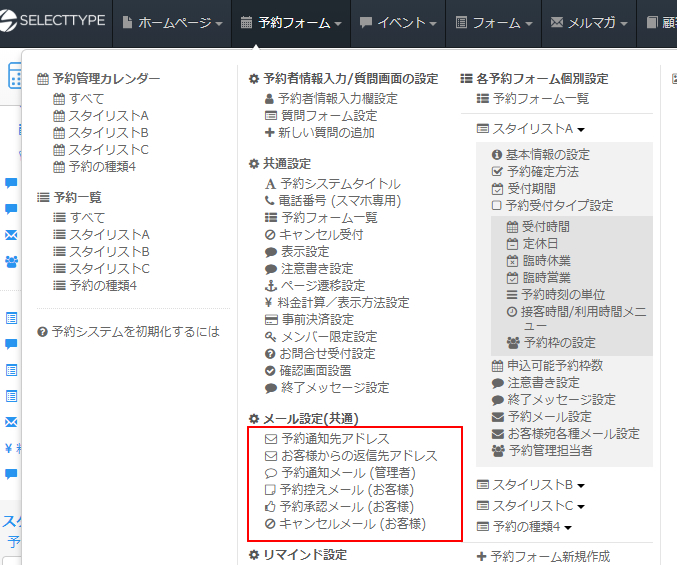Open the ホームページ dropdown menu

[x=171, y=22]
